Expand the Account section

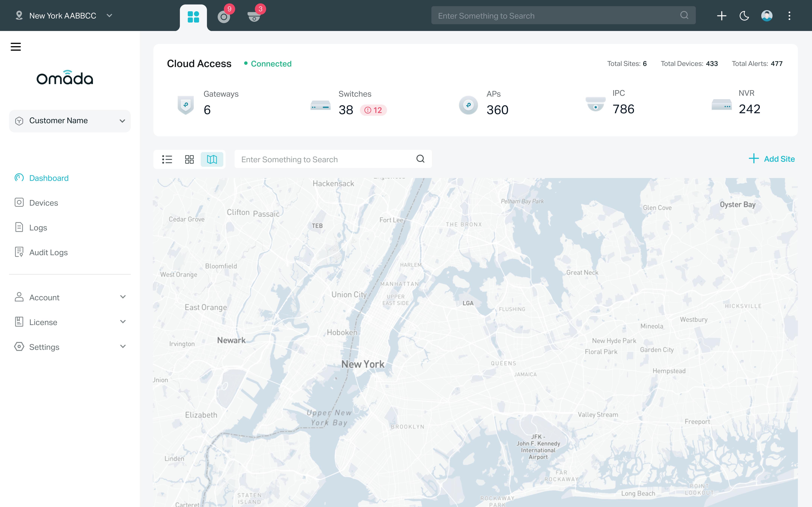pyautogui.click(x=70, y=297)
